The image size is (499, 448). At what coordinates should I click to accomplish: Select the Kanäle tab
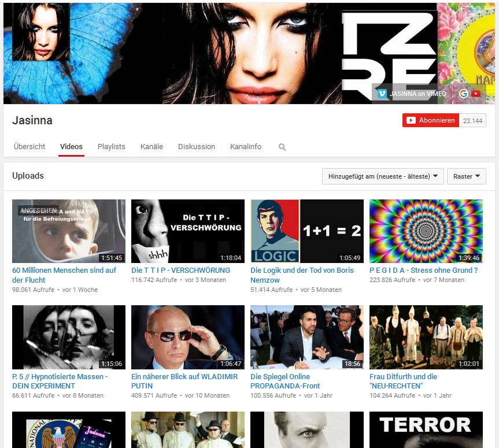click(x=151, y=147)
